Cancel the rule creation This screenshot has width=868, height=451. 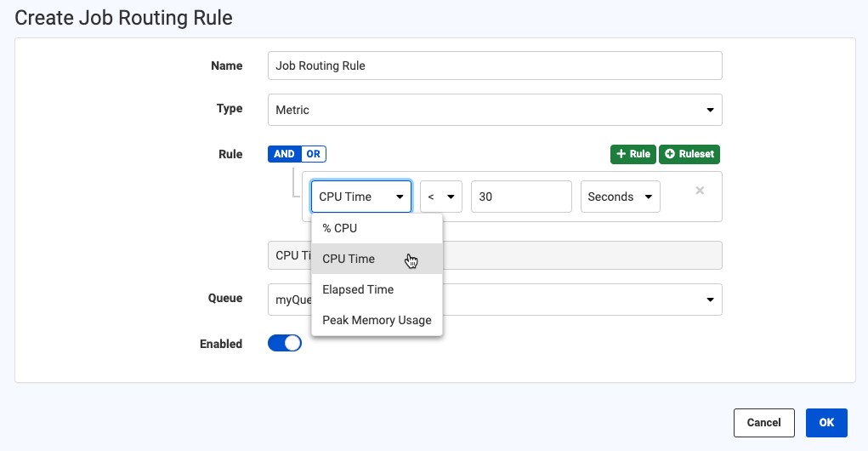[764, 423]
